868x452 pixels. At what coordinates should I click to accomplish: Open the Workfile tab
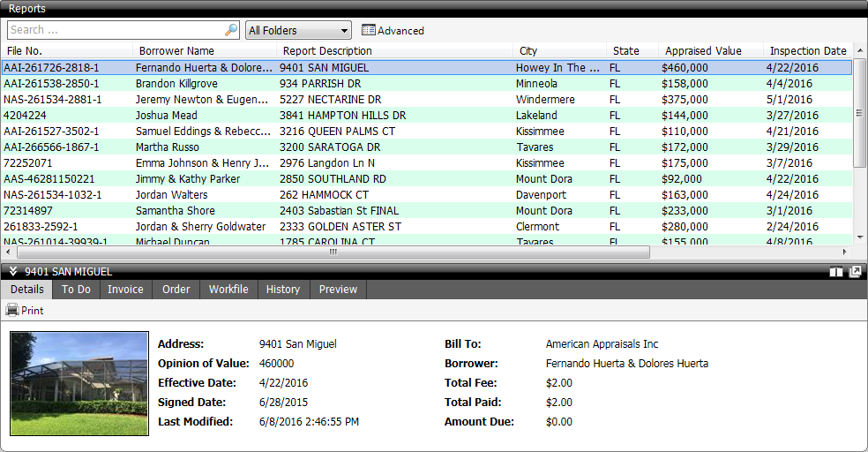pos(228,290)
